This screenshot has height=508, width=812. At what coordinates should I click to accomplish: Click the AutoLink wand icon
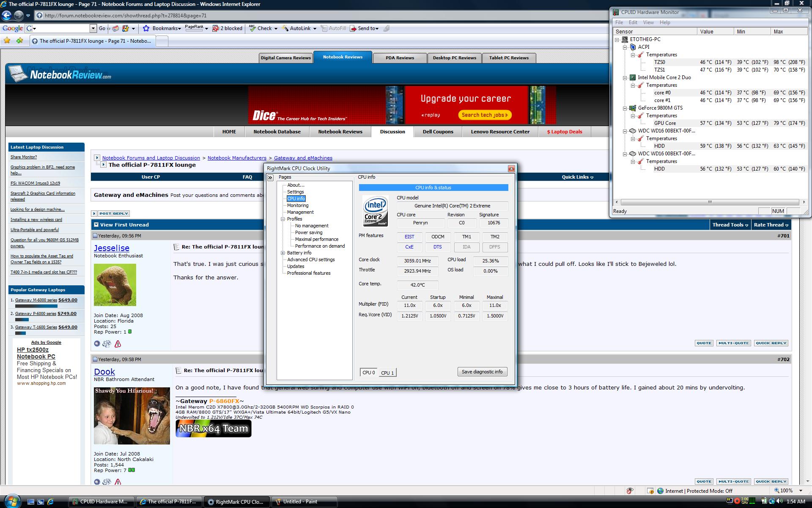pos(285,28)
